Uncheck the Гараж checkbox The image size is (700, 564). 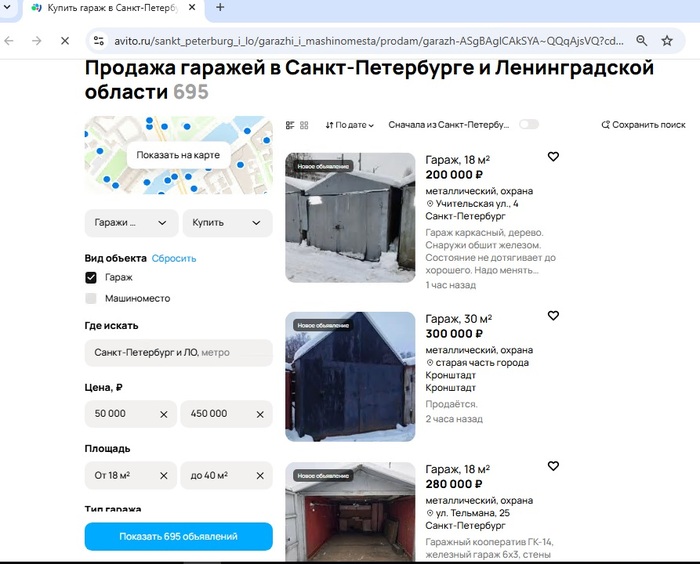click(x=91, y=278)
